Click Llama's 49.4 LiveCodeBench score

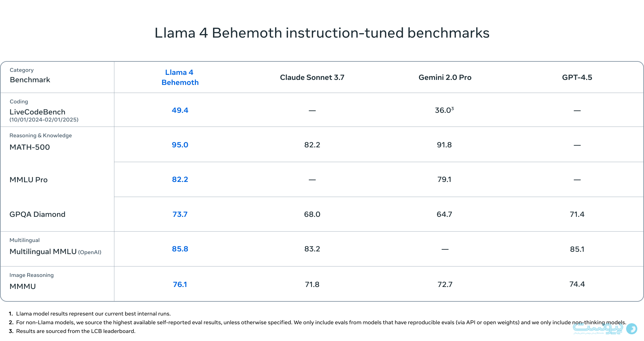(180, 110)
